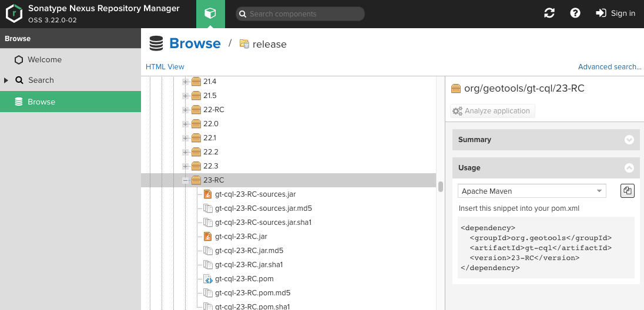Click the refresh icon in the top bar
This screenshot has height=310, width=644.
[549, 13]
